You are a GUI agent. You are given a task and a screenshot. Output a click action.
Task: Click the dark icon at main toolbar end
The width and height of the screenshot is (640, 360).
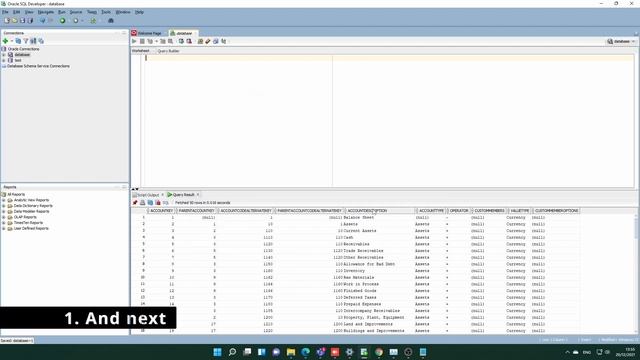[x=111, y=20]
